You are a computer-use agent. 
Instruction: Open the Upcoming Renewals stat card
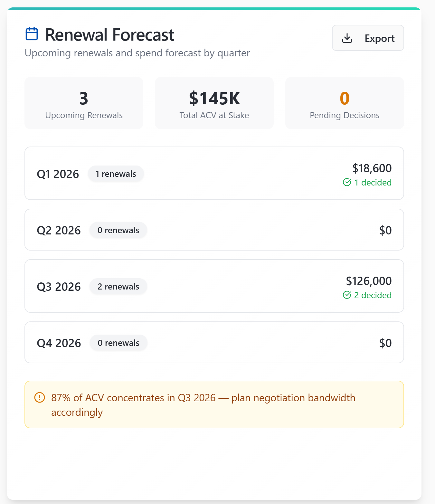pos(84,103)
